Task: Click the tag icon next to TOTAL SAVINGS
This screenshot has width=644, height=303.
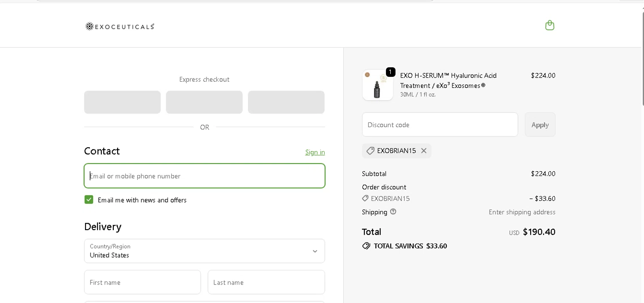Action: click(x=366, y=246)
